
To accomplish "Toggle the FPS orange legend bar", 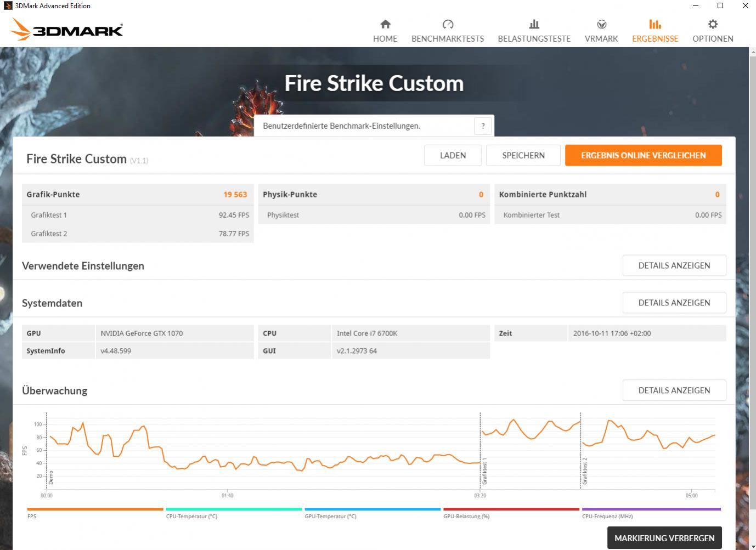I will coord(95,509).
